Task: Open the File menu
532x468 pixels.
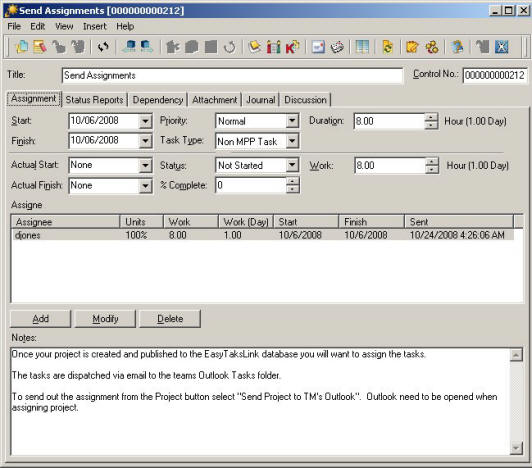Action: (14, 26)
